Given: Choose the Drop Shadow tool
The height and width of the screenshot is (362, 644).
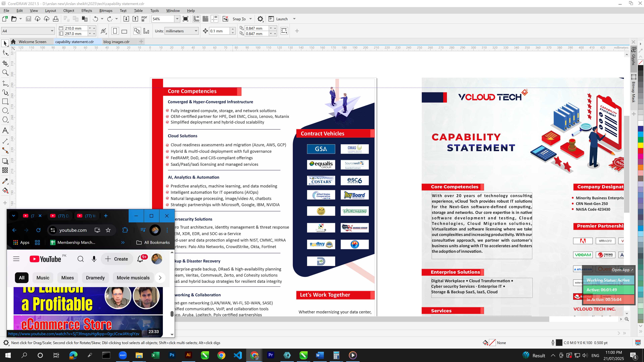Looking at the screenshot, I should point(5,161).
